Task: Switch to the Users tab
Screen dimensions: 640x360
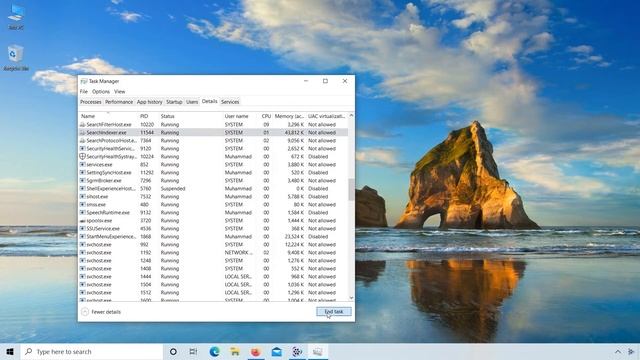Action: point(192,102)
